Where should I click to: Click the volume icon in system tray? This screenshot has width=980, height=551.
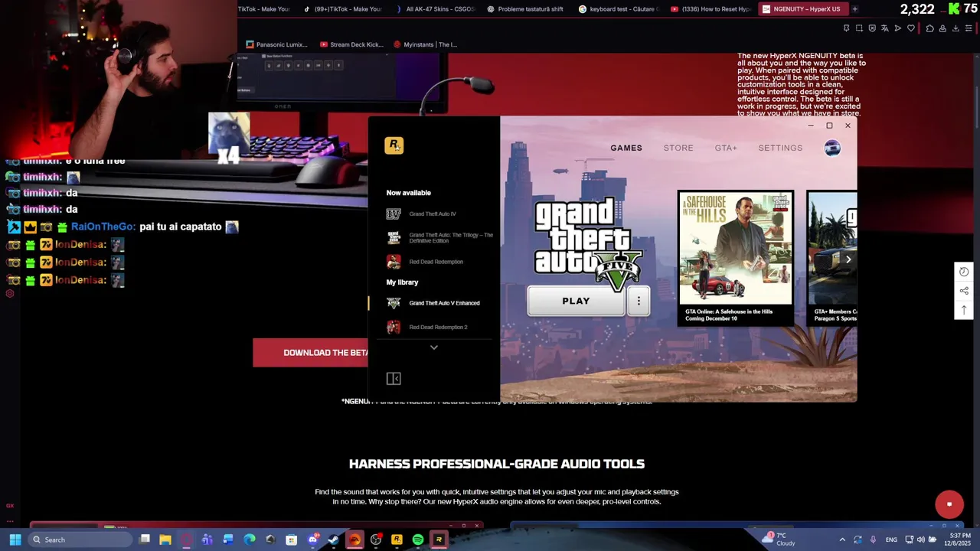pos(923,540)
